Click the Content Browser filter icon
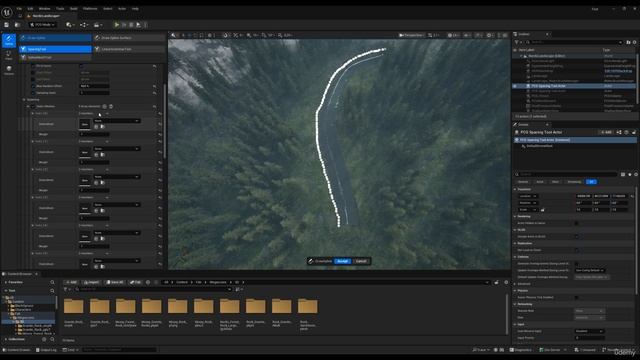 65,289
